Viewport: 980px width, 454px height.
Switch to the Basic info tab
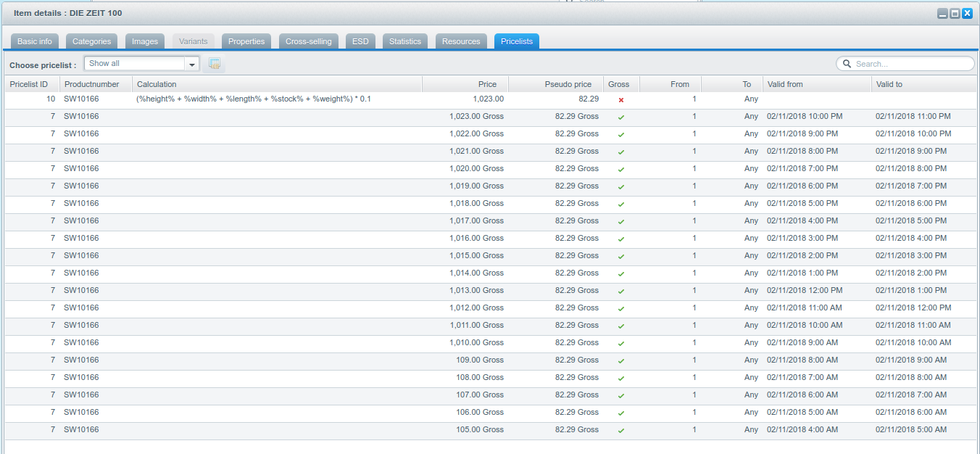tap(35, 41)
